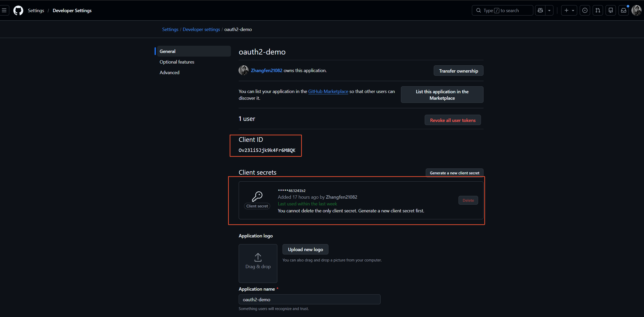Click Upload new logo button
The width and height of the screenshot is (644, 317).
305,249
